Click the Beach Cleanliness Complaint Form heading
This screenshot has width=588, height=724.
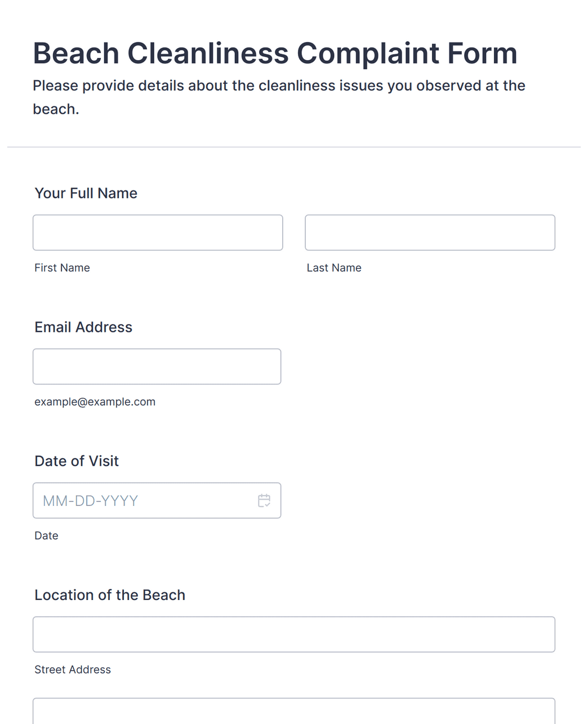point(275,54)
